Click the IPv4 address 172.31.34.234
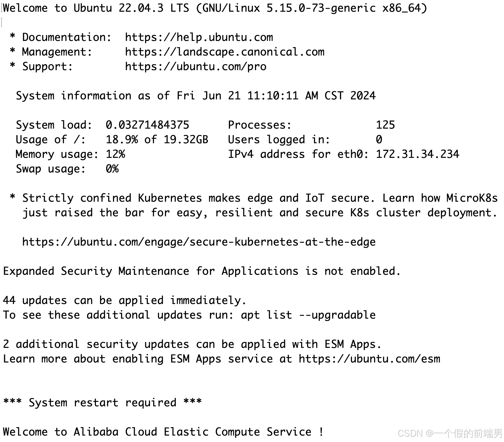This screenshot has width=504, height=442. pos(417,154)
